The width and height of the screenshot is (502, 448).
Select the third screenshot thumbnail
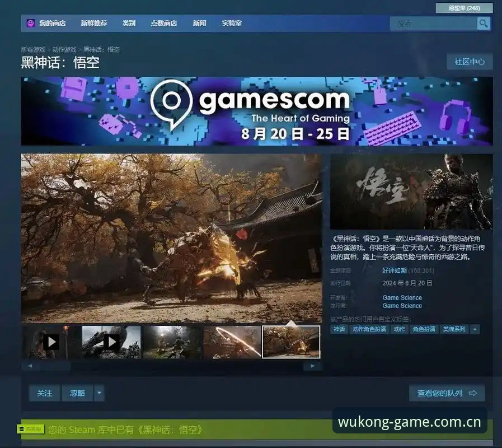click(x=172, y=342)
